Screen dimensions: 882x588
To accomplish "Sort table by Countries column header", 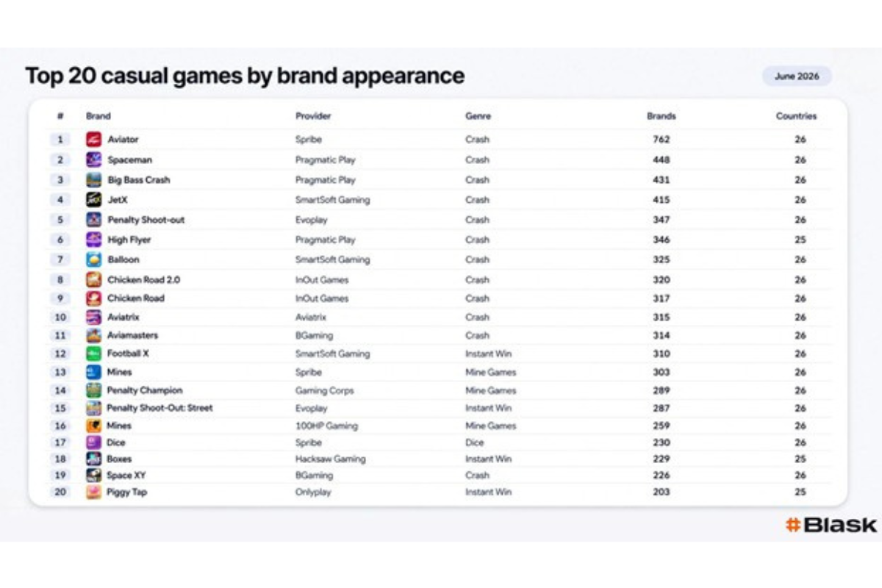I will click(796, 116).
